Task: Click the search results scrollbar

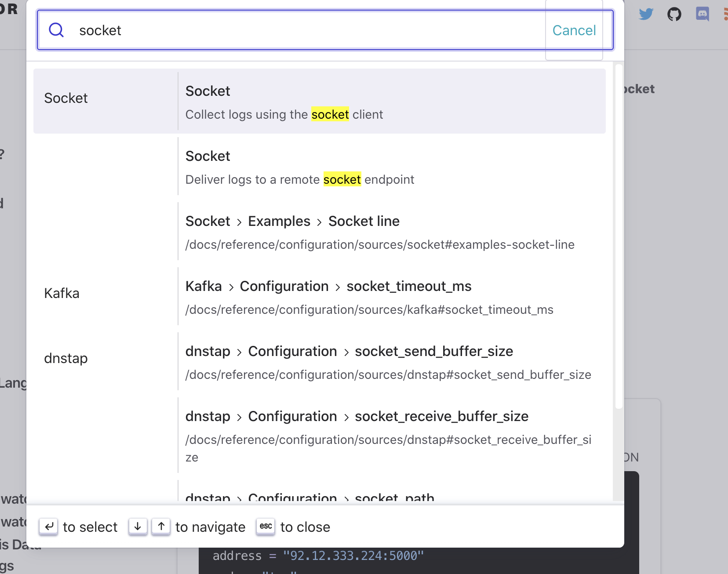Action: pyautogui.click(x=619, y=236)
